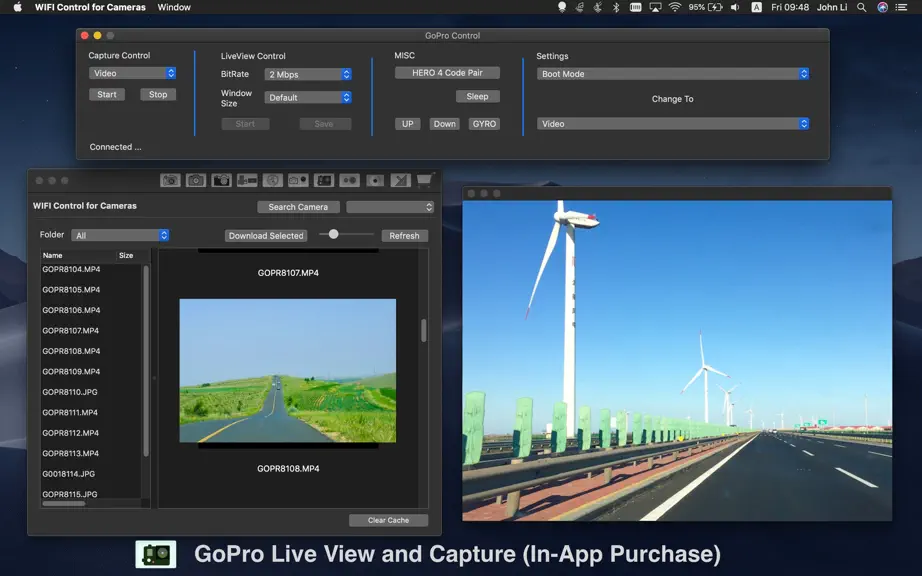Click the LiveView Control Start button
Viewport: 922px width, 576px height.
click(x=245, y=123)
